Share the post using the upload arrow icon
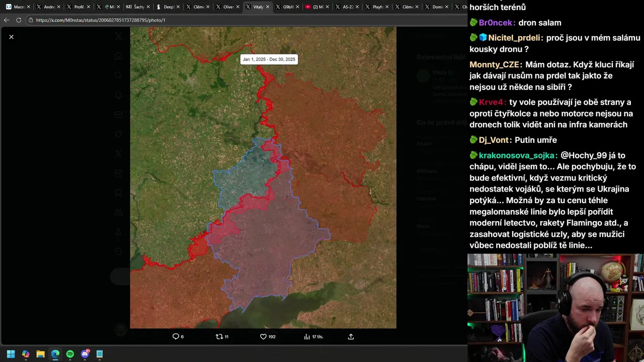 (x=351, y=336)
